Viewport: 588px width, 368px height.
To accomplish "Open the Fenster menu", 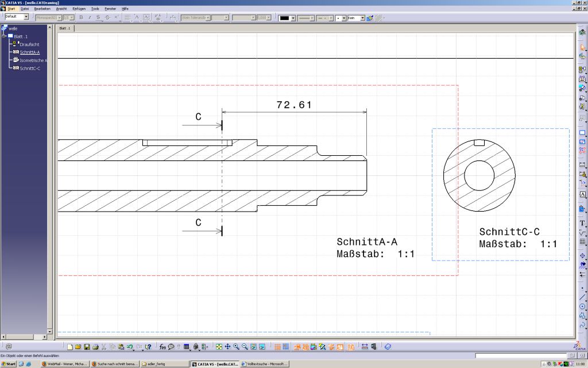I will (x=110, y=9).
